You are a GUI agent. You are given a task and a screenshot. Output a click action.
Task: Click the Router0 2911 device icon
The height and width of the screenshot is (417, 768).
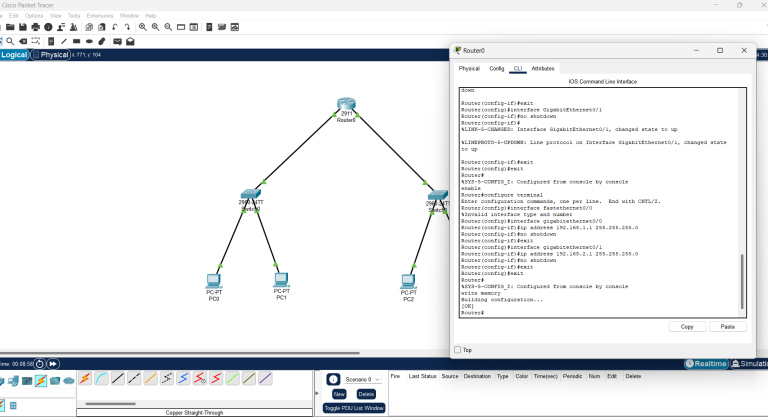(x=346, y=103)
